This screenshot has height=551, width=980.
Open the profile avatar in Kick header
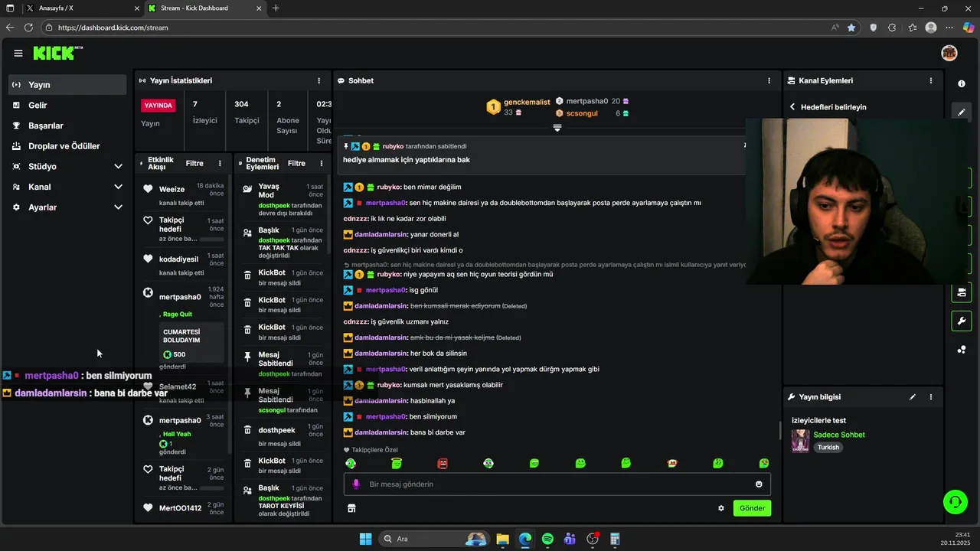(x=949, y=53)
